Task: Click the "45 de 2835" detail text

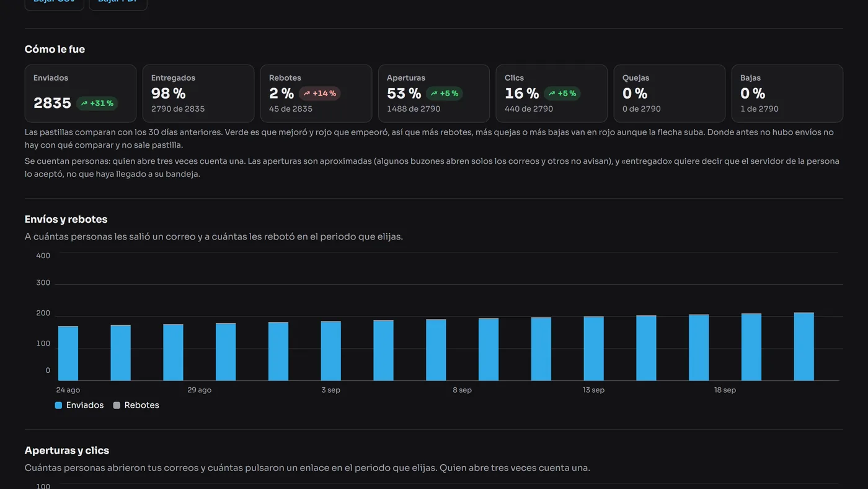Action: (291, 109)
